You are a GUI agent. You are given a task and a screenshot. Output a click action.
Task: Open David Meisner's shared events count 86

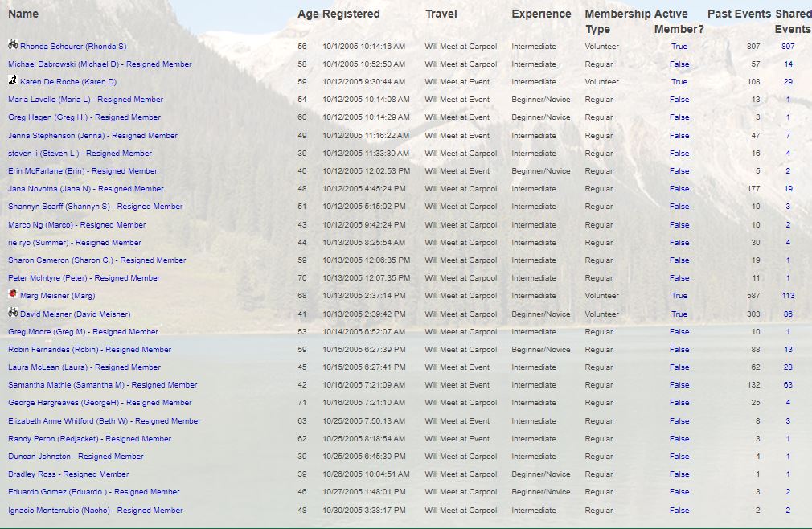tap(788, 314)
